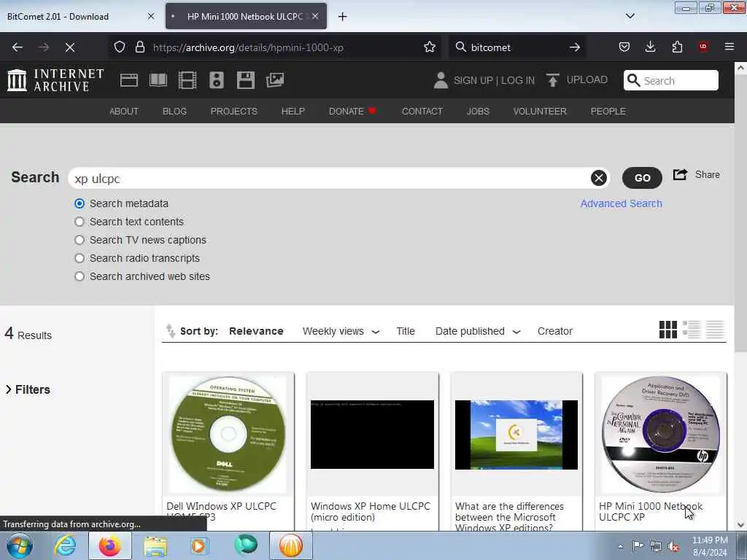Image resolution: width=747 pixels, height=560 pixels.
Task: Open a new browser tab
Action: point(343,16)
